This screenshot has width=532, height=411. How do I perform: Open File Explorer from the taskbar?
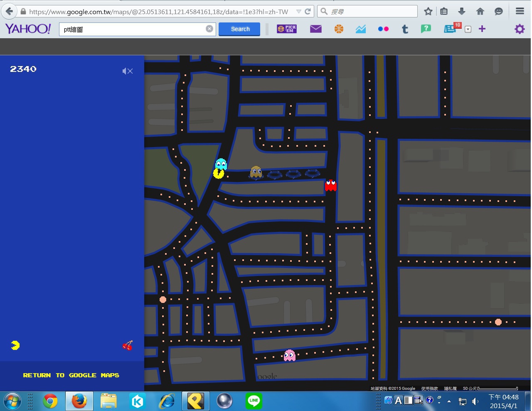[x=108, y=401]
